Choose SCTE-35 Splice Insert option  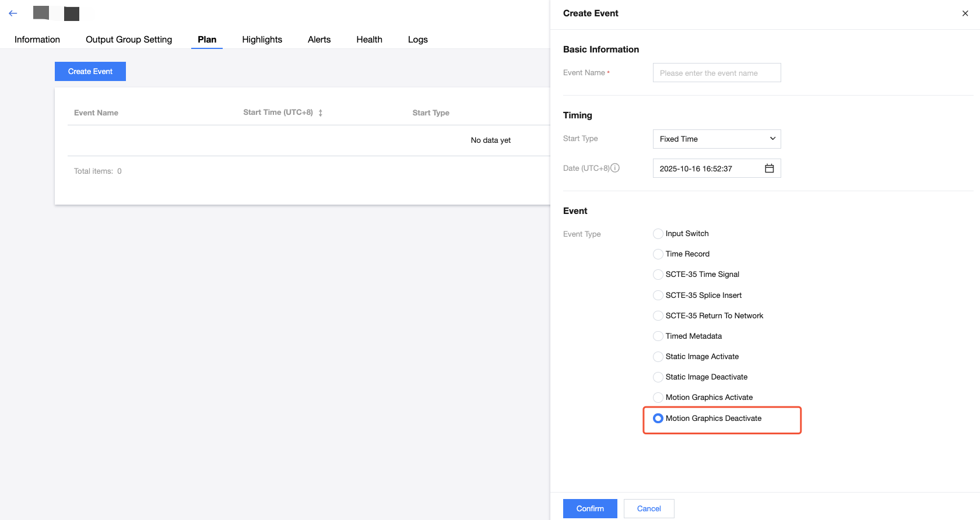click(x=658, y=296)
